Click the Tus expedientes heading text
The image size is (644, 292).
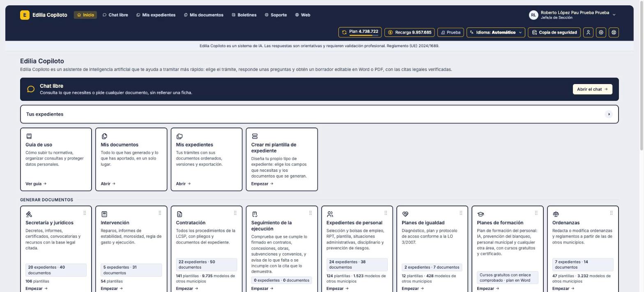point(45,114)
